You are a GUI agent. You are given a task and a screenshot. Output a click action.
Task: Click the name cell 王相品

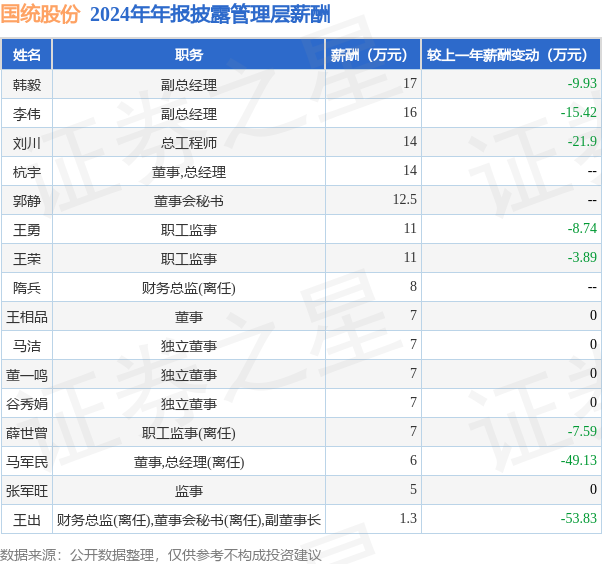(x=26, y=317)
